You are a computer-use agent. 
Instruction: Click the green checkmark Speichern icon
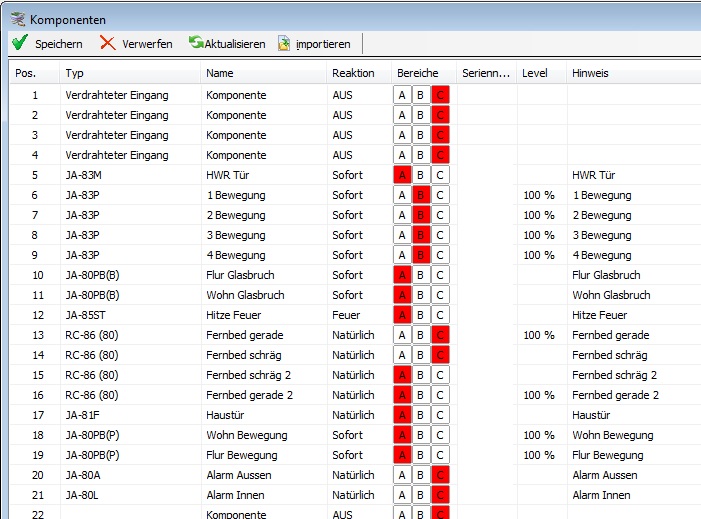point(19,43)
